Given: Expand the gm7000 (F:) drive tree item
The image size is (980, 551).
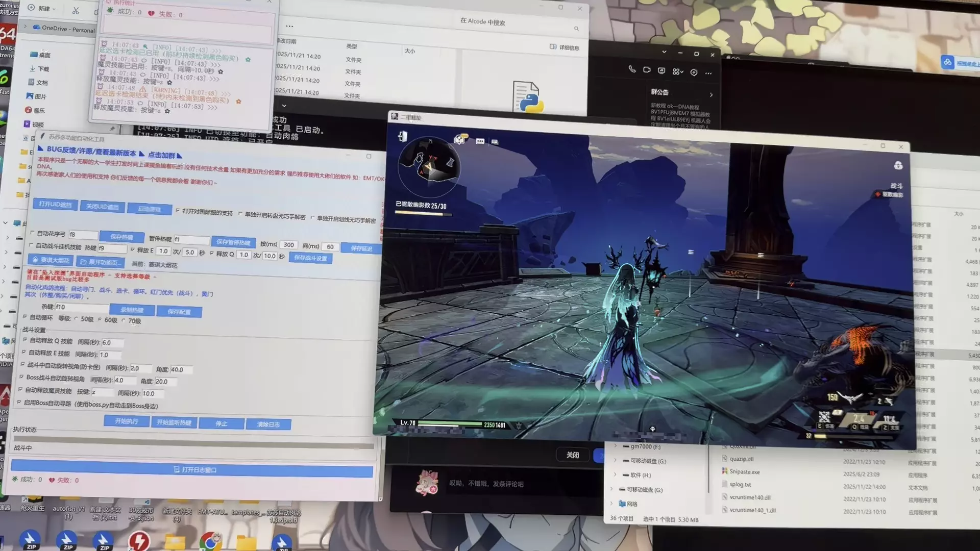Looking at the screenshot, I should [616, 446].
